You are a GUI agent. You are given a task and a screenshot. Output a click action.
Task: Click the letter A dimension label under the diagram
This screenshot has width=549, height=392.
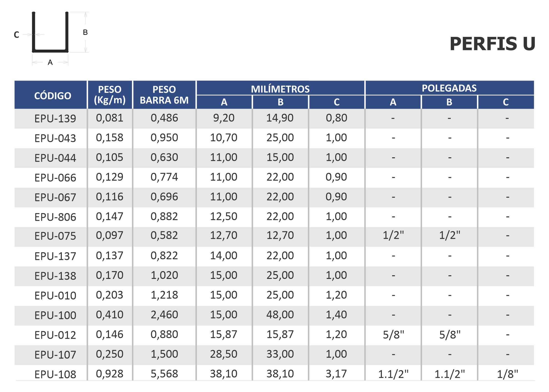click(50, 63)
